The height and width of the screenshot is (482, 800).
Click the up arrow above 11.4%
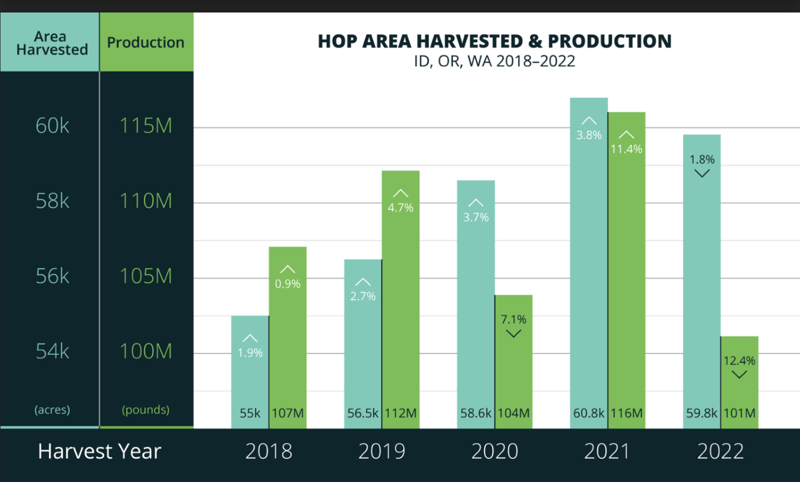click(x=627, y=135)
